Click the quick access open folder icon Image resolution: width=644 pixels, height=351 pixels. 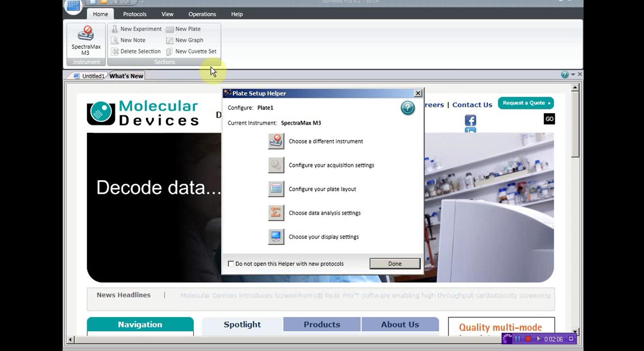pyautogui.click(x=104, y=2)
